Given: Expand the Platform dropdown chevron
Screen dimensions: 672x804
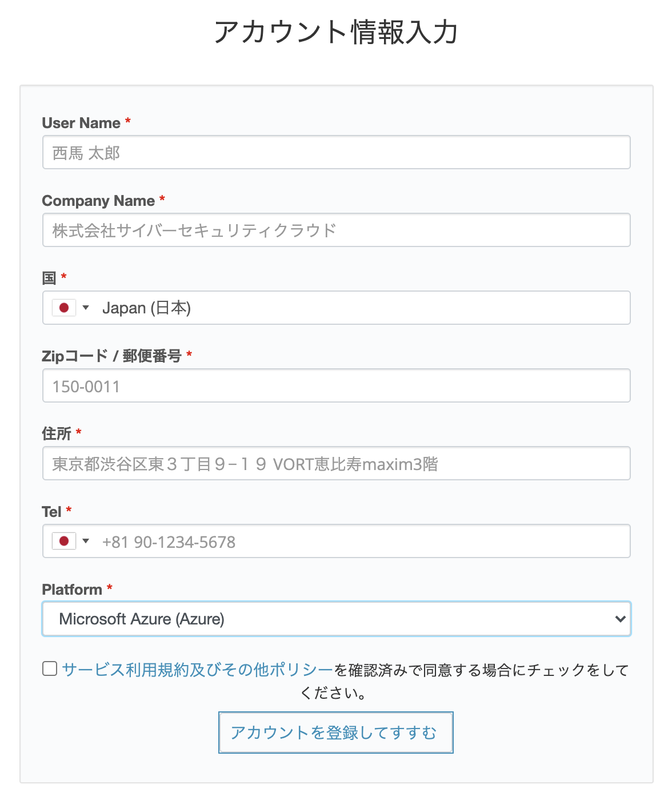Looking at the screenshot, I should 620,619.
